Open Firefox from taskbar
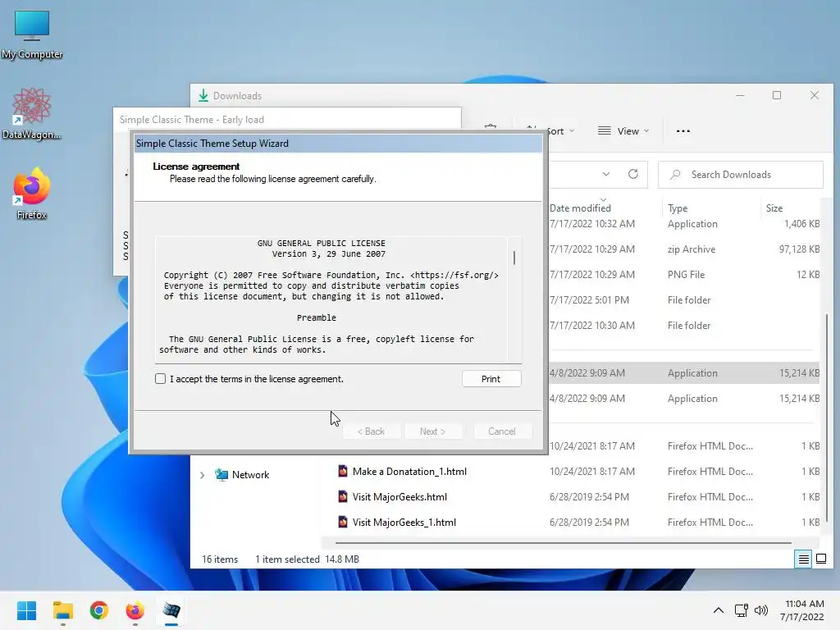 click(135, 610)
